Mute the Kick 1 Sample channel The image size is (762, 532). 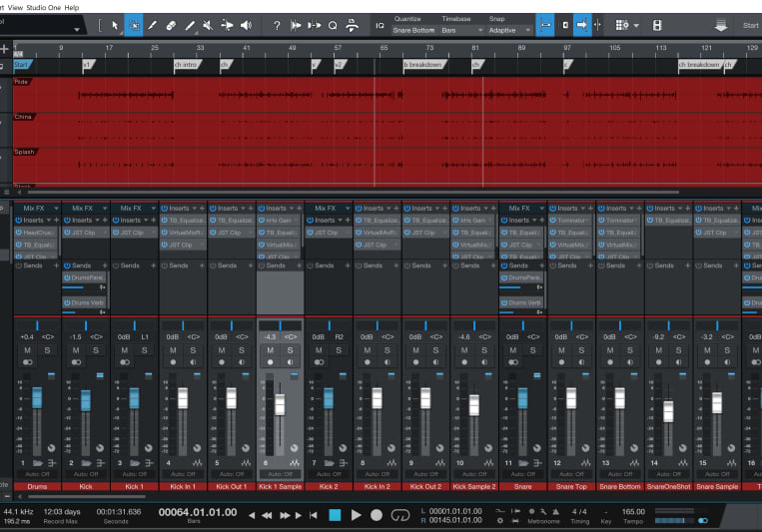(271, 350)
